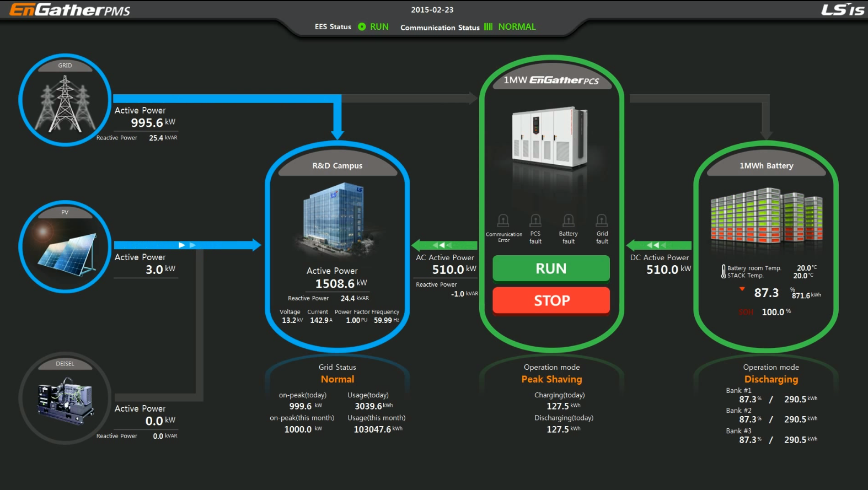The image size is (868, 490).
Task: Click diesel reactive power value 0.0 kVAR
Action: coord(165,436)
